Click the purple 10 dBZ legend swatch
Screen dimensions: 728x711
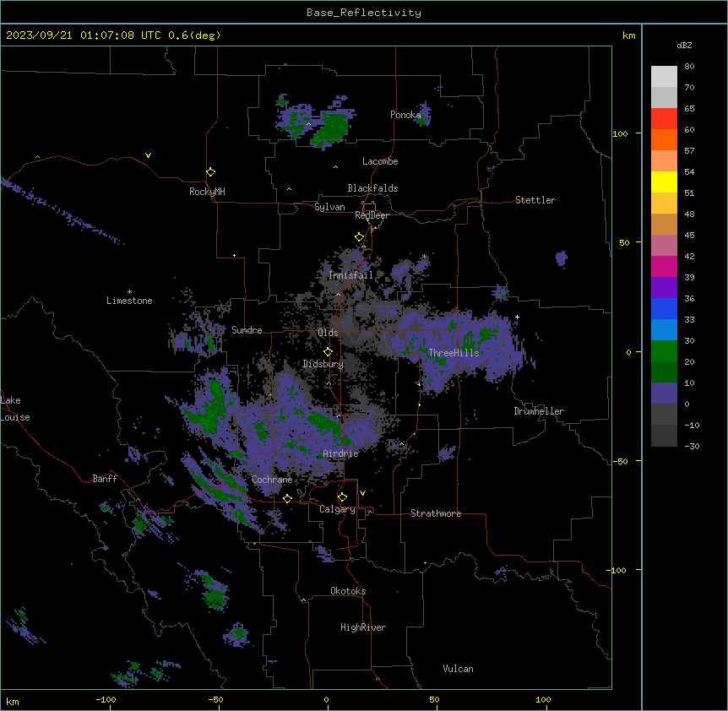pyautogui.click(x=664, y=393)
